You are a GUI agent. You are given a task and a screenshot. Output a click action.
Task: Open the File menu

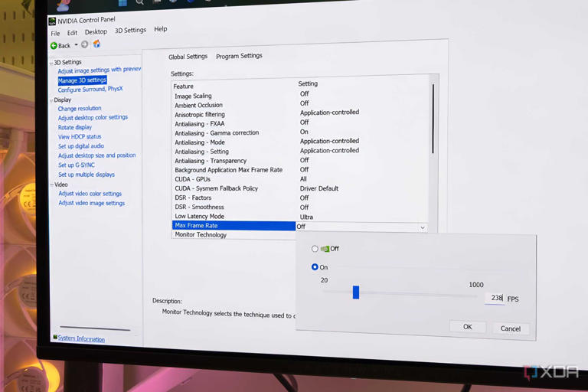55,34
